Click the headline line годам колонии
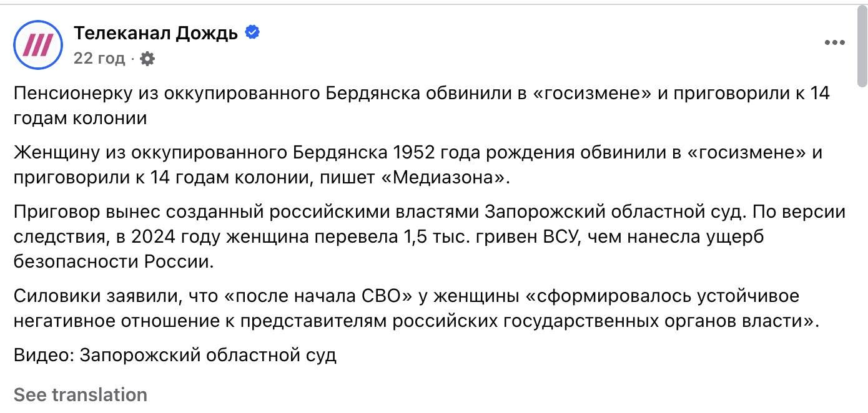Screen dimensions: 868x413 [x=81, y=118]
